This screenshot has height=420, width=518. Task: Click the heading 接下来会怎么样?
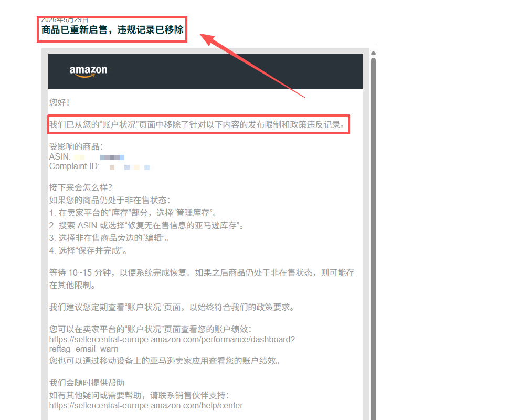[x=81, y=187]
